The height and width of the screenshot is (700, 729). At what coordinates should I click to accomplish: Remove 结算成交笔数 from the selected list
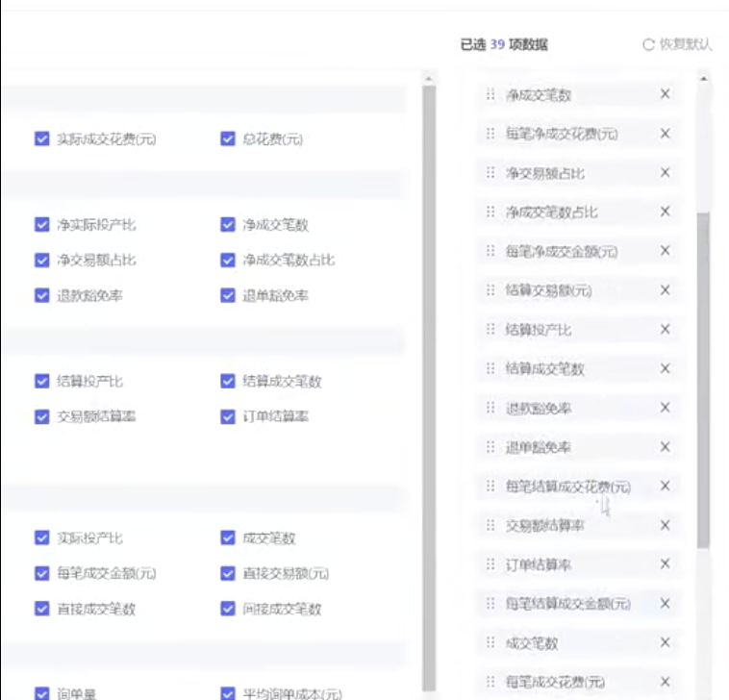pos(666,368)
